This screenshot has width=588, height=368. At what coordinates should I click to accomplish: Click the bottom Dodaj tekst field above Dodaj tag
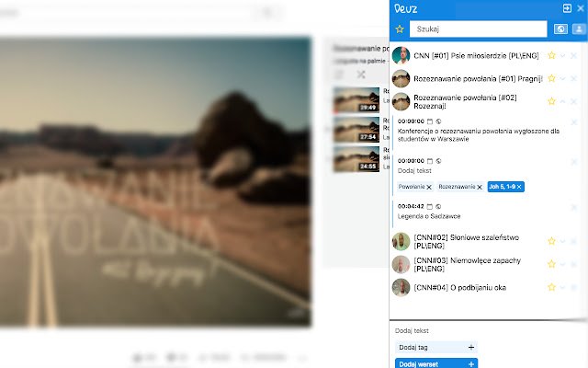(x=412, y=331)
